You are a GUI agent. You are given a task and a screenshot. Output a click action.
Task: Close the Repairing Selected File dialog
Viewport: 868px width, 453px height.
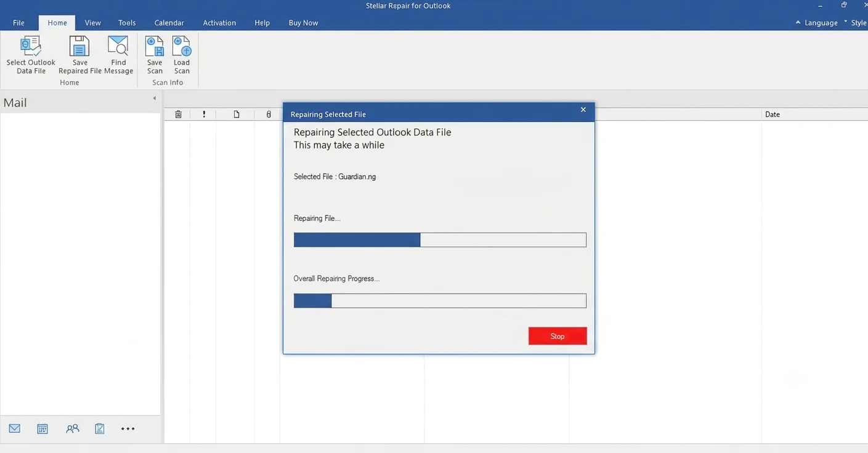(583, 110)
